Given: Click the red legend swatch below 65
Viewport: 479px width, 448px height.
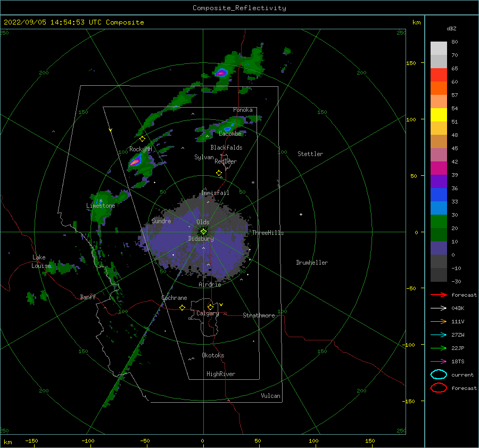Looking at the screenshot, I should [439, 75].
